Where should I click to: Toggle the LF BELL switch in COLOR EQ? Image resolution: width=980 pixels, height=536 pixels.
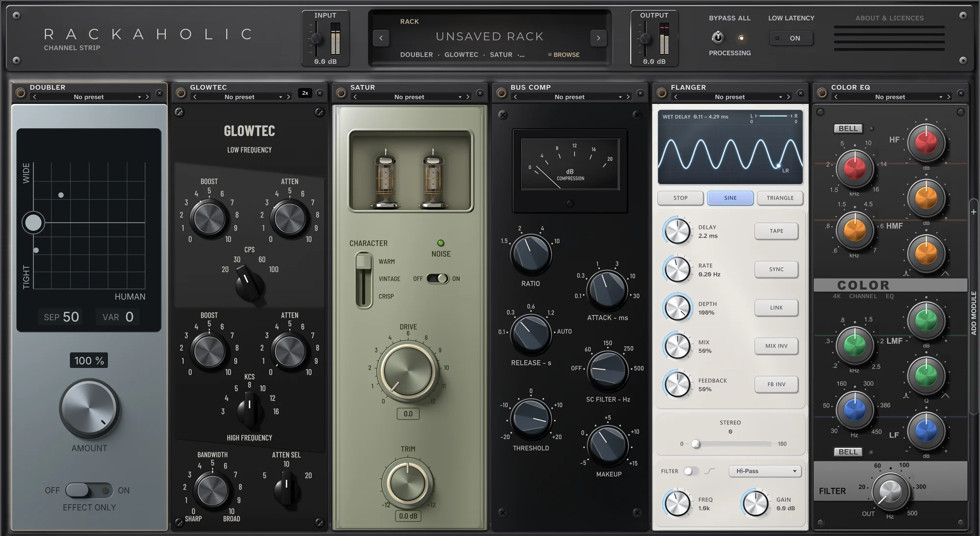848,452
